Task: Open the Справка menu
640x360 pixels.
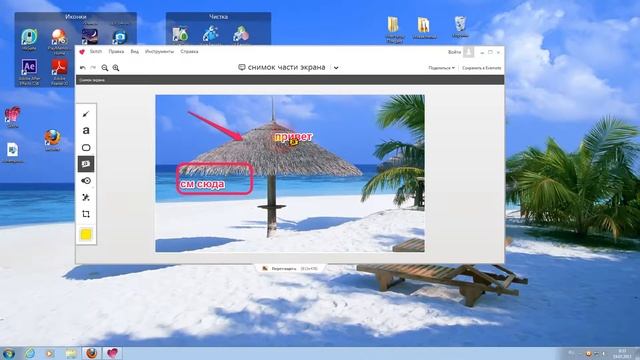Action: click(189, 52)
